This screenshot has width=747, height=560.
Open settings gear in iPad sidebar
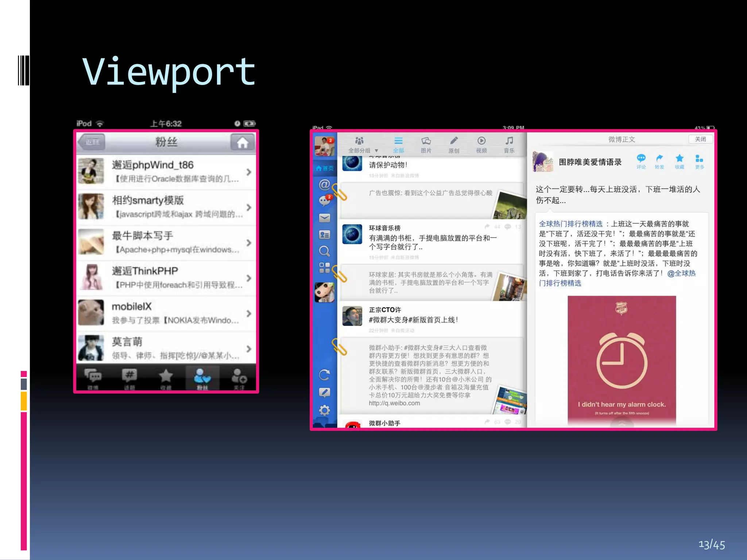(324, 410)
